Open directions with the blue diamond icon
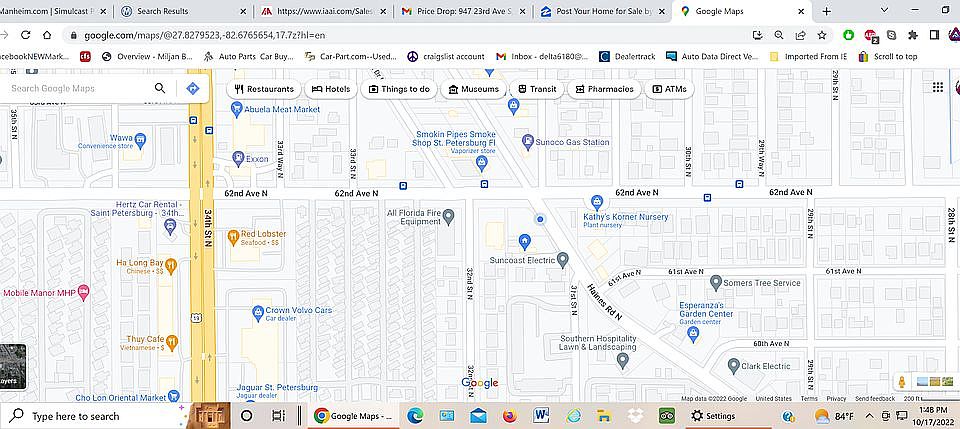Viewport: 960px width, 429px height. 192,89
